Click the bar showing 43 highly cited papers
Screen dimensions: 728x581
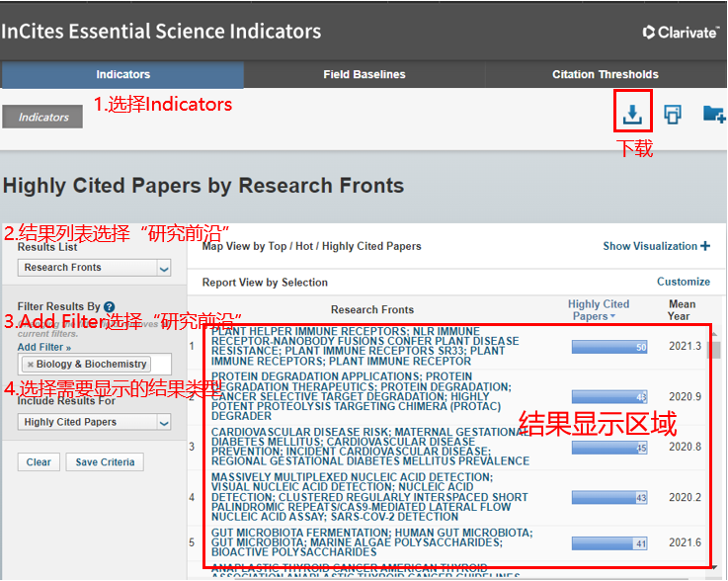pyautogui.click(x=609, y=497)
